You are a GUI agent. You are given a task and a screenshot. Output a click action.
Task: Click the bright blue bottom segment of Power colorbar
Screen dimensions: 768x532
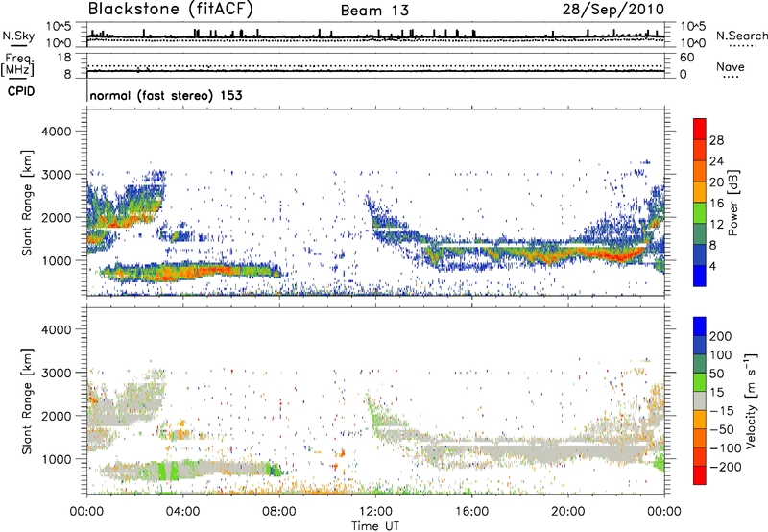[x=700, y=276]
